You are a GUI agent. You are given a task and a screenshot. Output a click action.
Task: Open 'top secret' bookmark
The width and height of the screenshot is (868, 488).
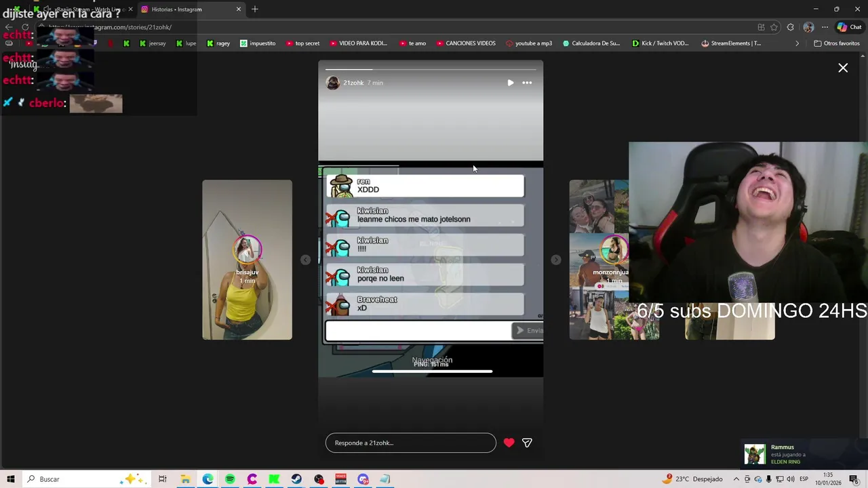tap(302, 43)
